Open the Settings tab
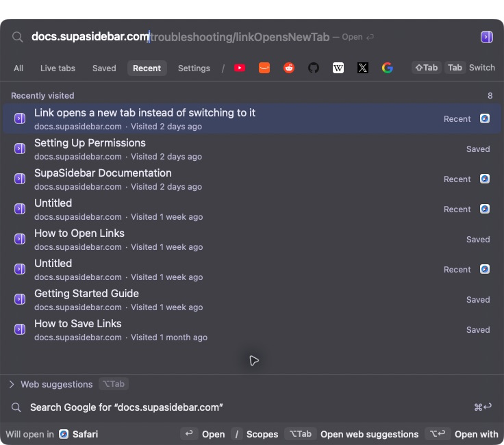Image resolution: width=504 pixels, height=445 pixels. point(194,68)
